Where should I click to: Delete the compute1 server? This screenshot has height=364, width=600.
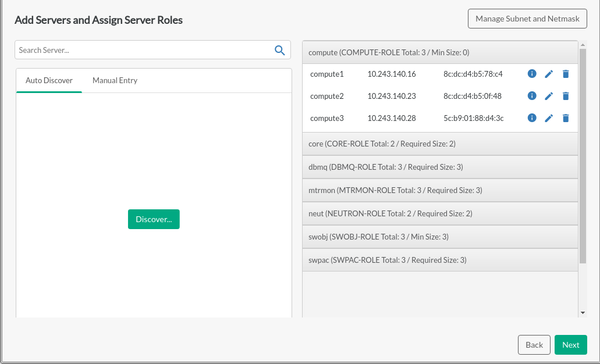565,74
